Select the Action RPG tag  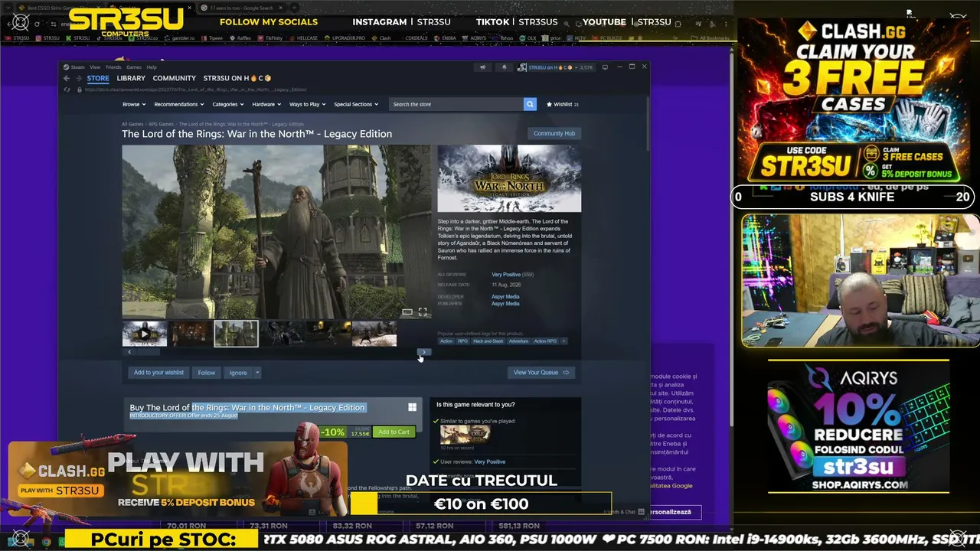click(x=545, y=341)
